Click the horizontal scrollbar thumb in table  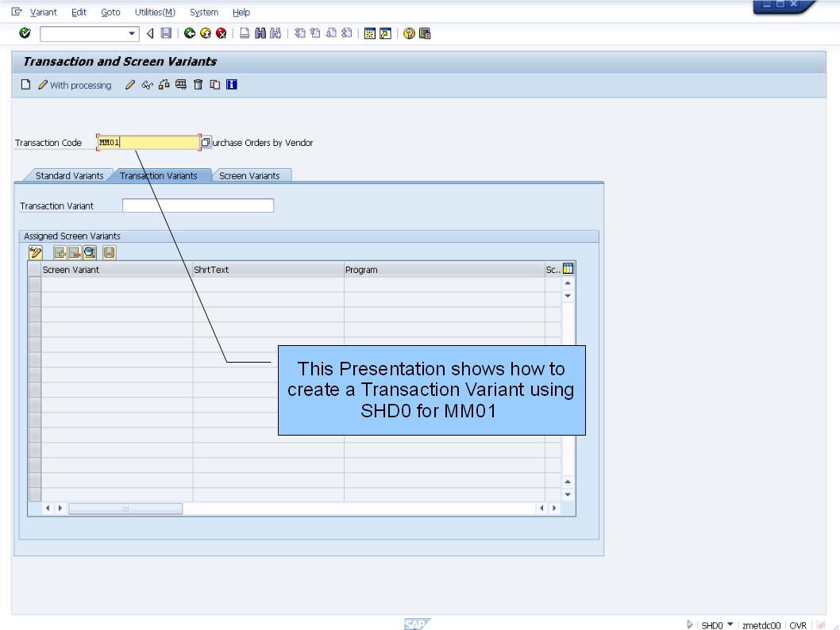[x=125, y=509]
